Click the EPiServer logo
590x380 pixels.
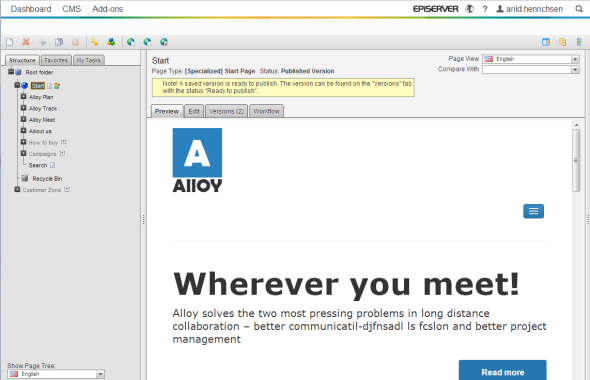point(435,9)
